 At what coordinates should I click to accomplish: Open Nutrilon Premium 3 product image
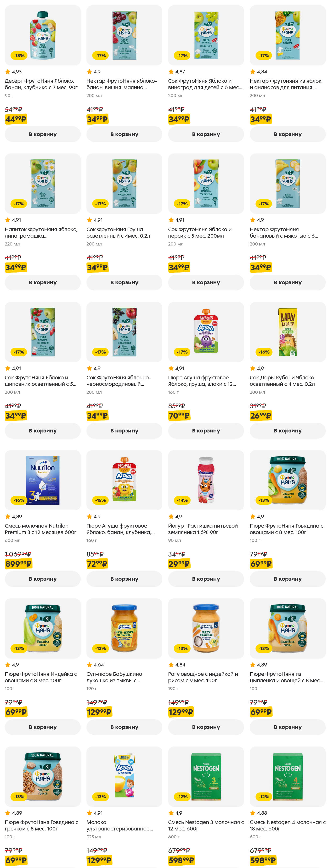43,480
